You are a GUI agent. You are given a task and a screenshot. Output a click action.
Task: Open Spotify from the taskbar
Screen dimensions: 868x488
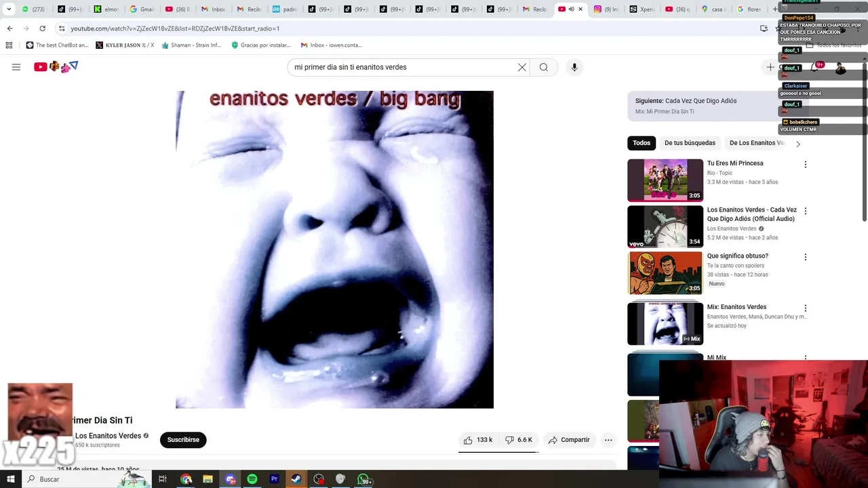point(252,479)
